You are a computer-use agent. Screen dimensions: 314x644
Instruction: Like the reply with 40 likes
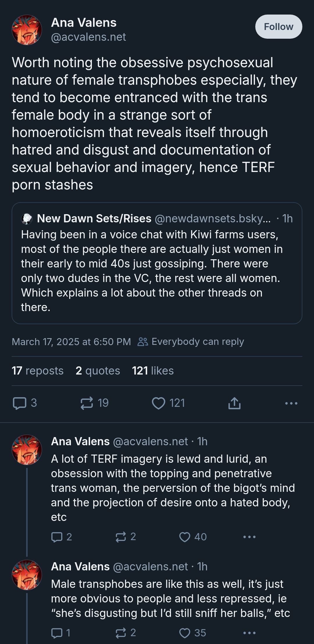point(185,537)
